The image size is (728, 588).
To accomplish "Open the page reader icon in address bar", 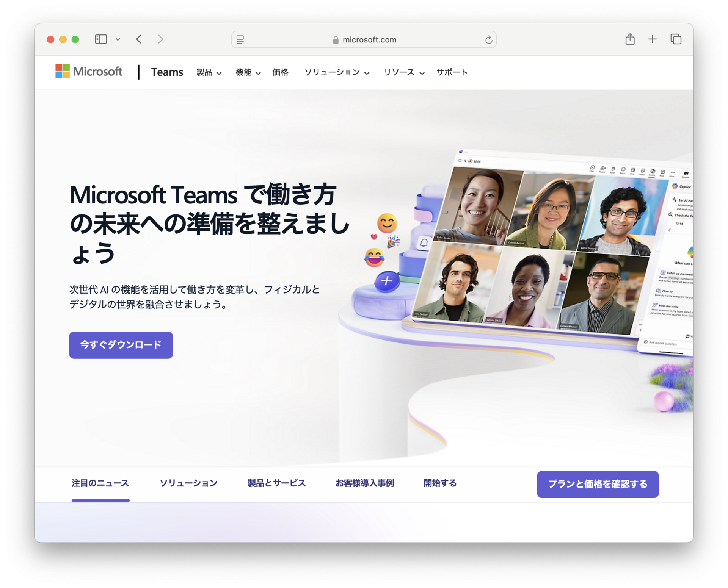I will click(240, 39).
